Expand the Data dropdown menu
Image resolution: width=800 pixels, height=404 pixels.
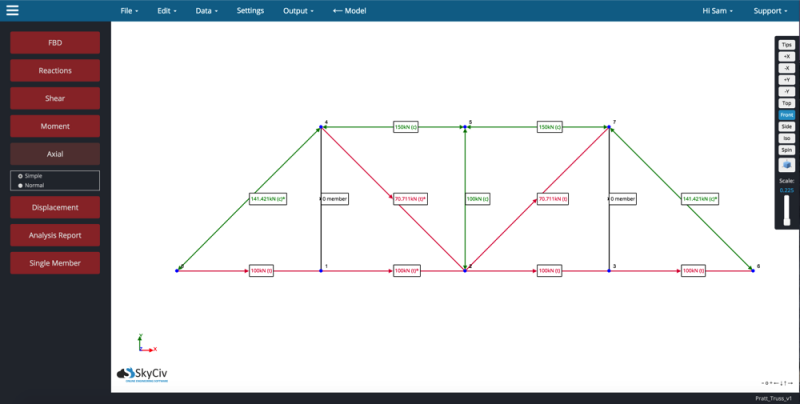pyautogui.click(x=207, y=11)
